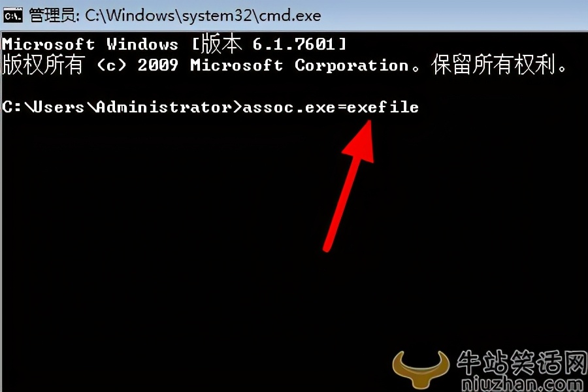Click the equals sign in the command
This screenshot has width=588, height=392.
coord(342,108)
